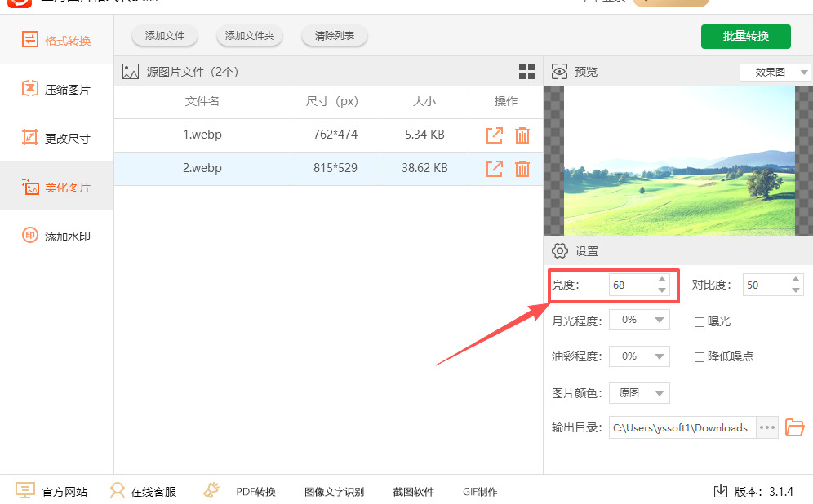
Task: Open the 月光程度 dropdown
Action: [639, 320]
